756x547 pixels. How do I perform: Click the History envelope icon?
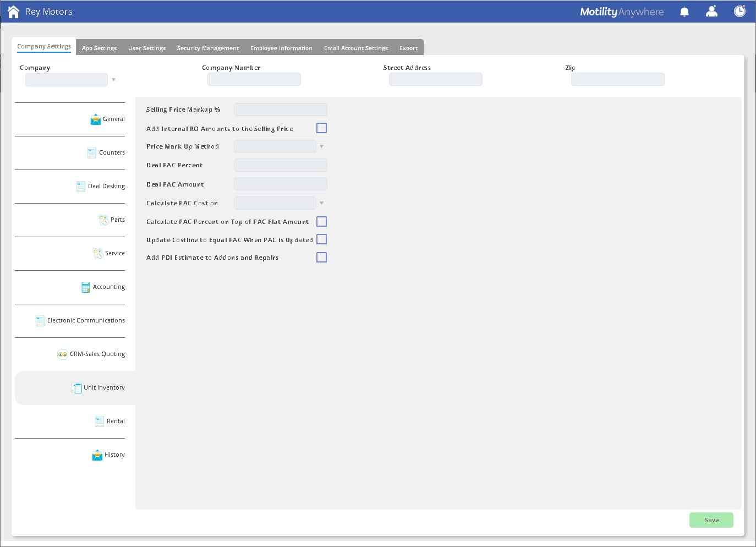[97, 455]
